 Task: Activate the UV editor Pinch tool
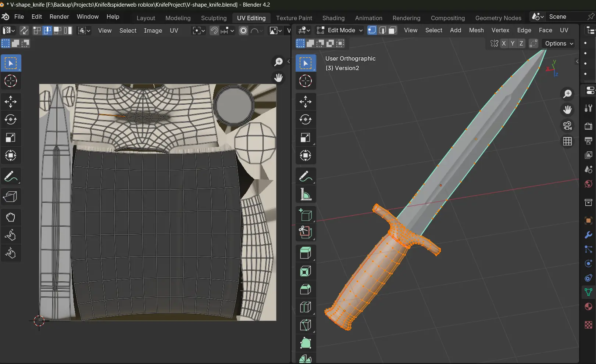(10, 253)
